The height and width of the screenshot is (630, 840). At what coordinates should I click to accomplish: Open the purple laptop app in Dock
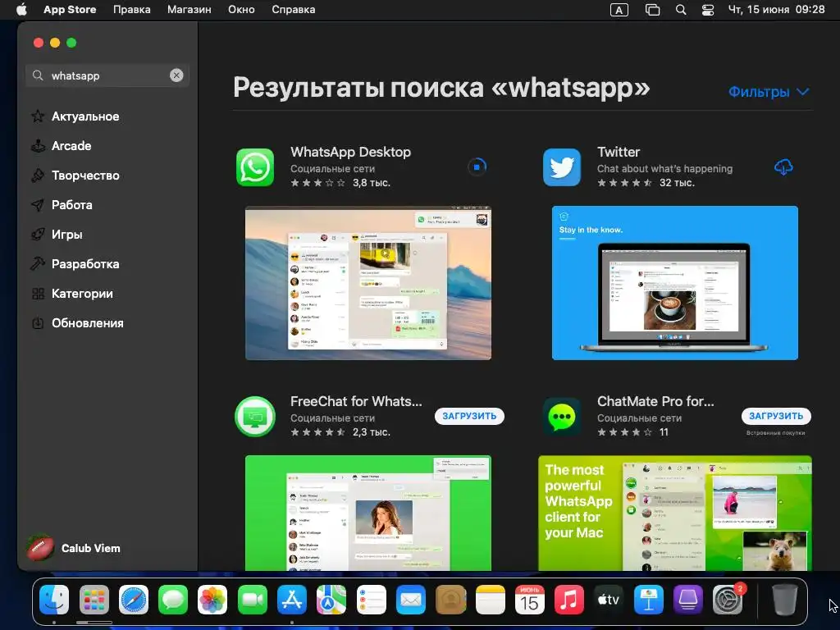coord(688,600)
